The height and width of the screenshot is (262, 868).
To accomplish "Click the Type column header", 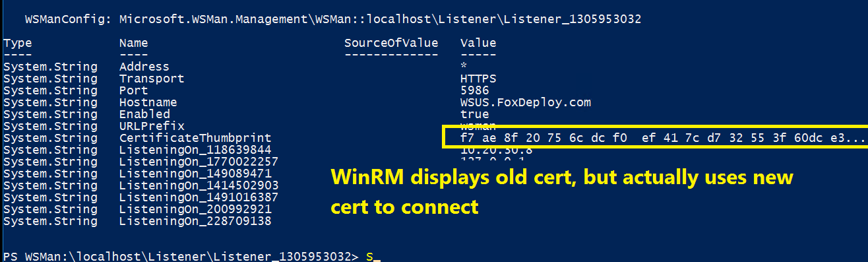I will click(x=17, y=44).
